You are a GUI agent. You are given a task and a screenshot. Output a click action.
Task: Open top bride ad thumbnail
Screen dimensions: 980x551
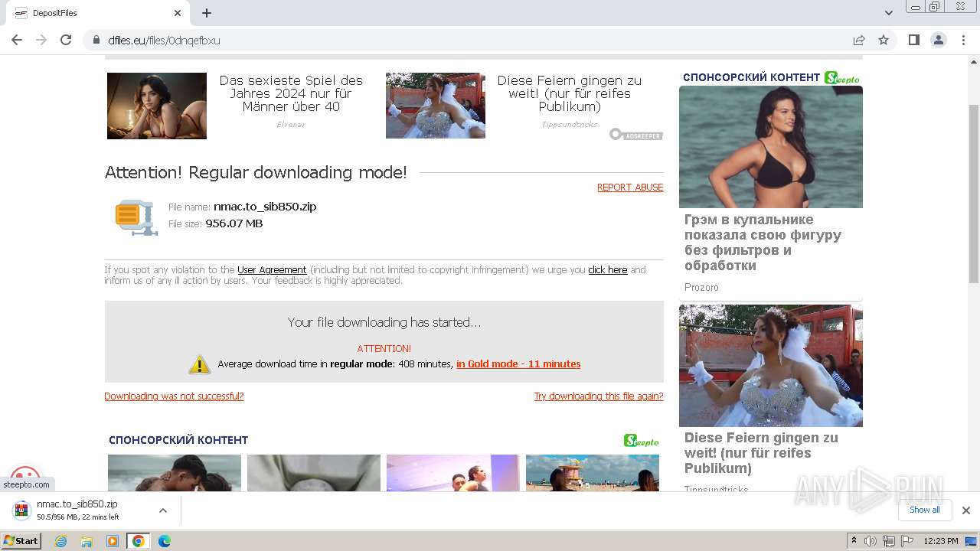[436, 106]
